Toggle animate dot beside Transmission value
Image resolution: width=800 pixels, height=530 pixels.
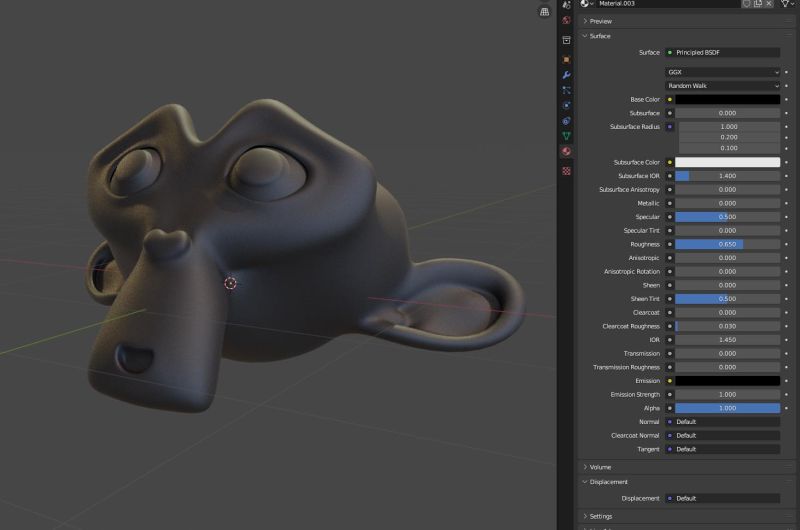pos(786,354)
